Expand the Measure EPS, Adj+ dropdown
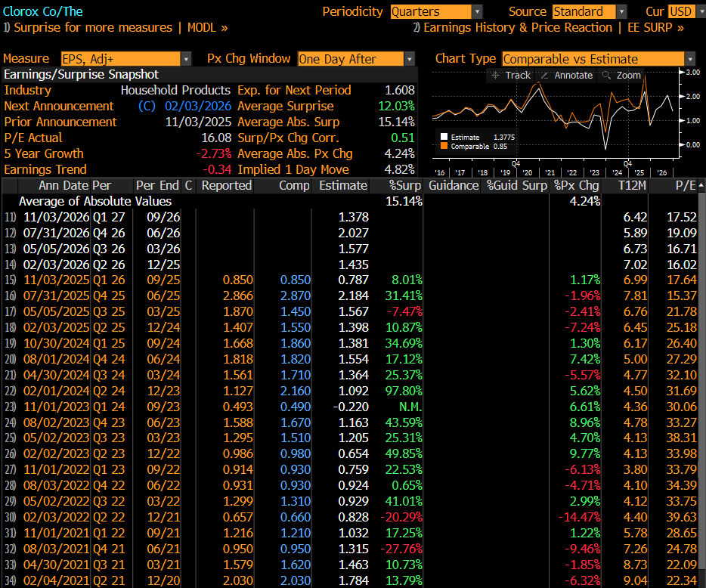The width and height of the screenshot is (706, 588). (186, 58)
